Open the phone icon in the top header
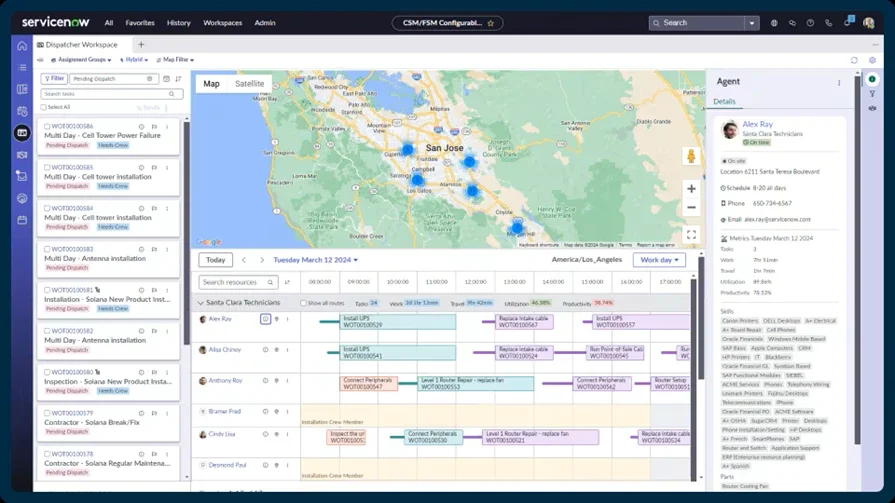The width and height of the screenshot is (895, 503). 828,23
